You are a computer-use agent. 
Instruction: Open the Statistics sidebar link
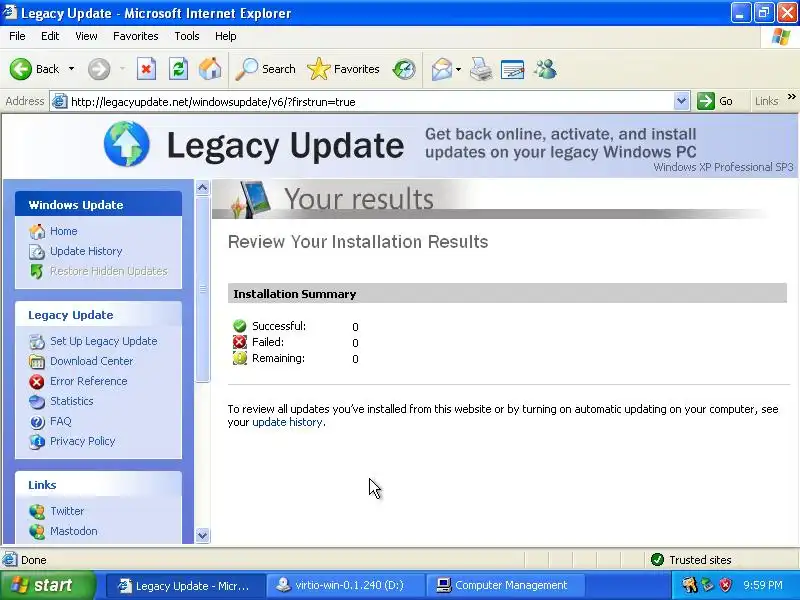pos(72,401)
